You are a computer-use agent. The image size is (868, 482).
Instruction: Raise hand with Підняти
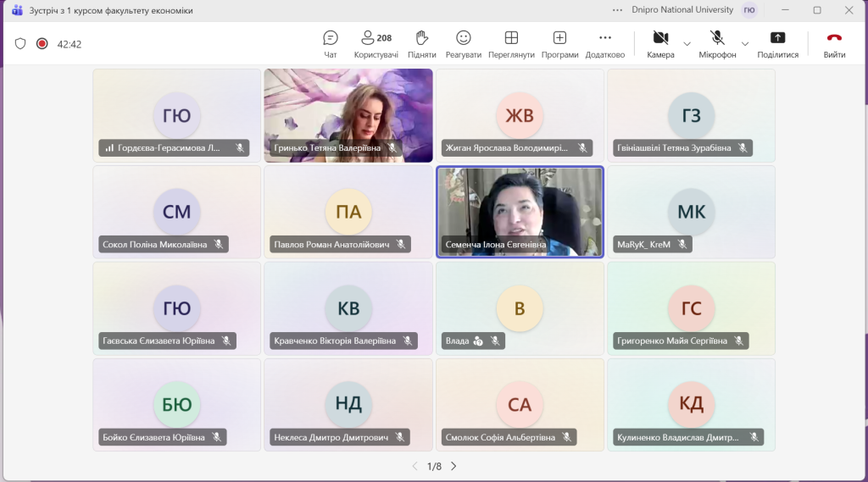click(422, 44)
